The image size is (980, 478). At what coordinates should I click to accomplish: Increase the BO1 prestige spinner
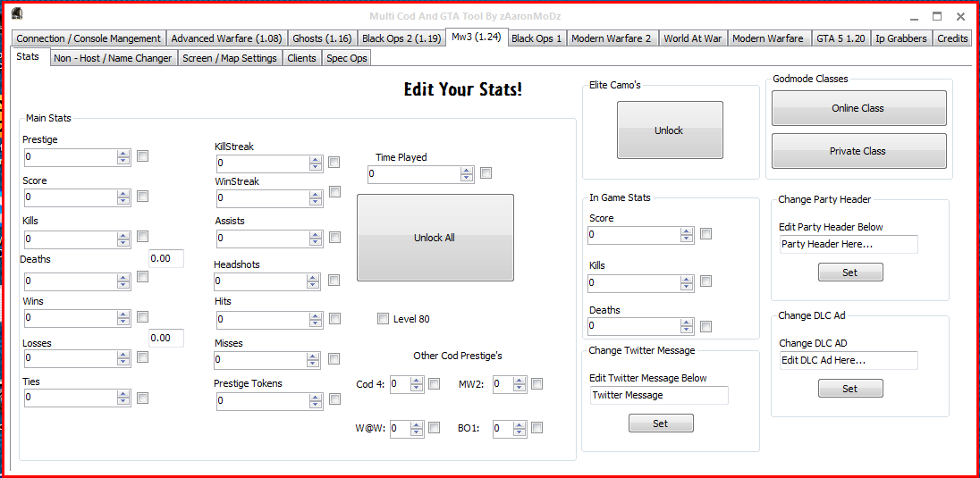point(519,425)
